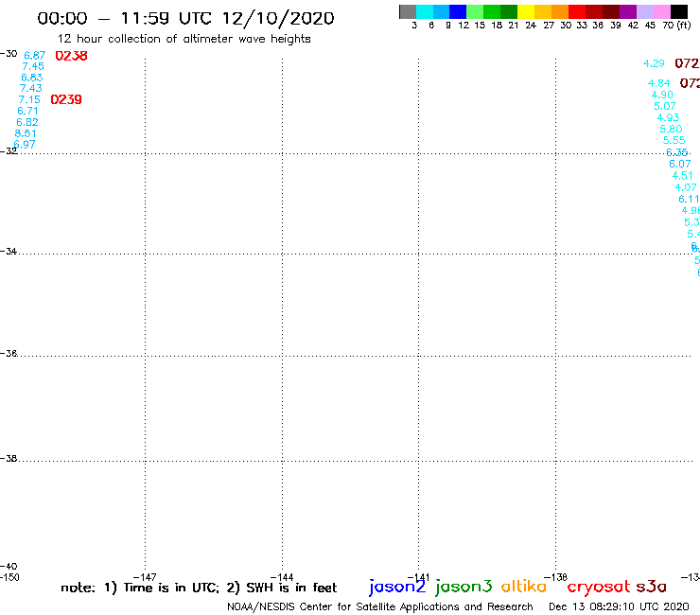Click wave height value 4.93
The height and width of the screenshot is (615, 700).
click(x=668, y=117)
